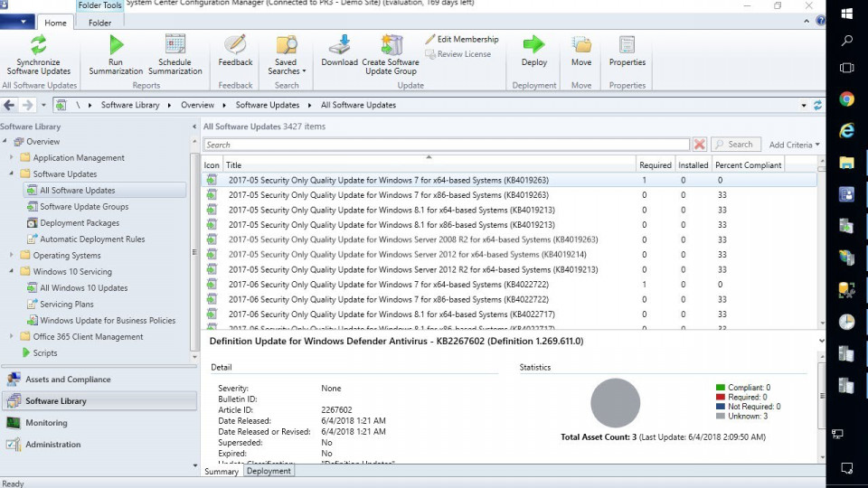
Task: Open the Administration workspace
Action: (99, 445)
